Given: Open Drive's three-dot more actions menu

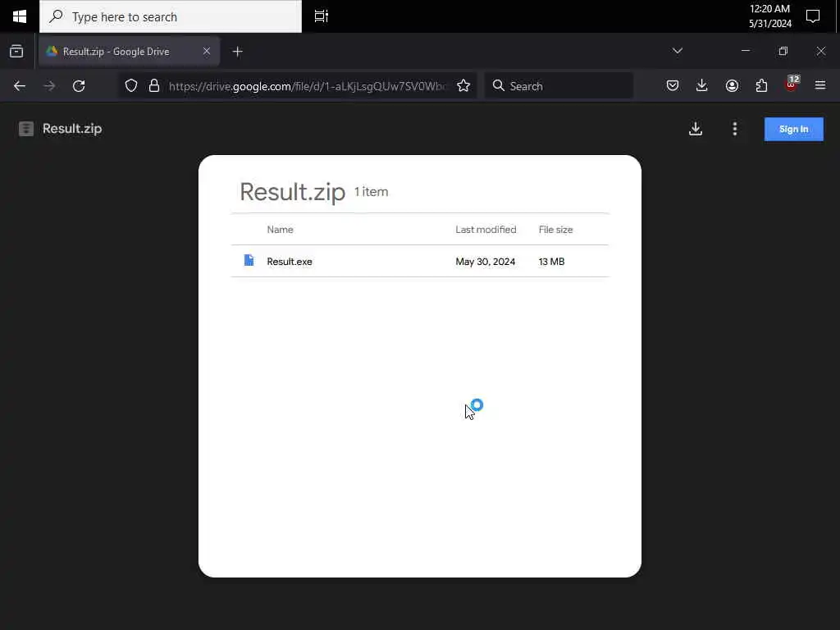Looking at the screenshot, I should (x=734, y=129).
